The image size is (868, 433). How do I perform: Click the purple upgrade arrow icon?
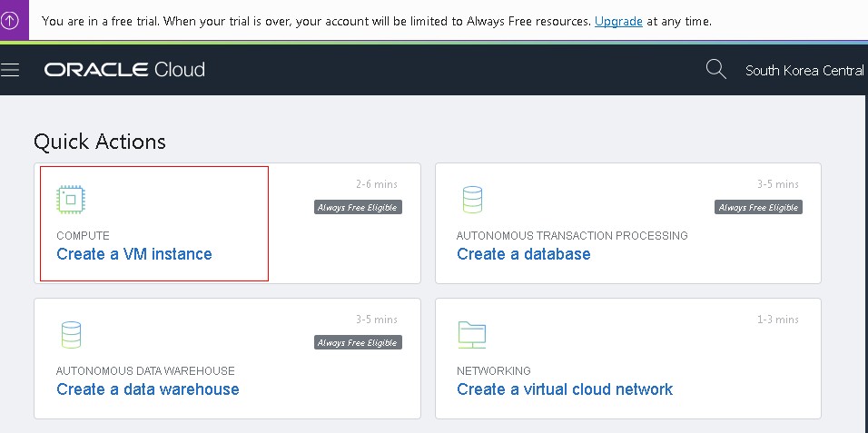click(x=10, y=21)
